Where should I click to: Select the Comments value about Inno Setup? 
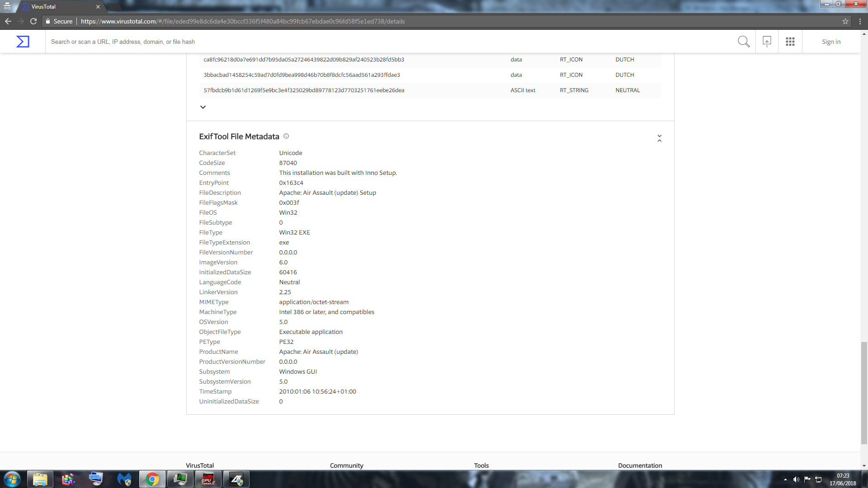tap(338, 173)
